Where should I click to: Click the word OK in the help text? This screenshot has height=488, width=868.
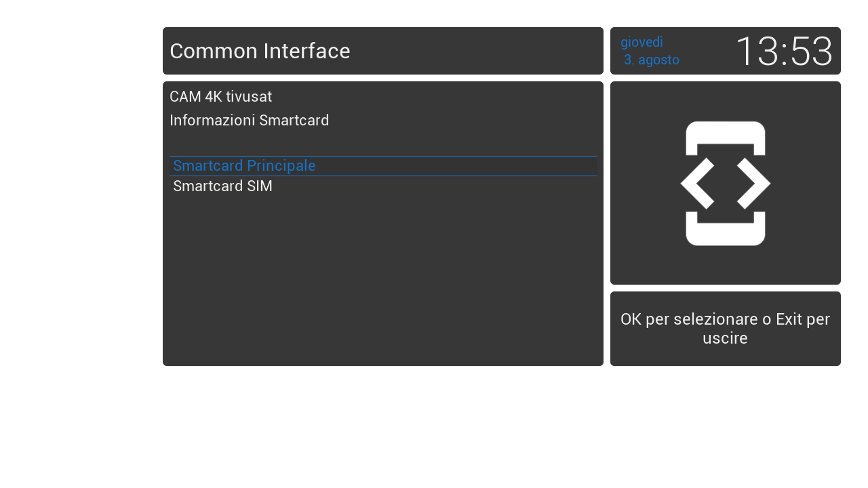631,319
